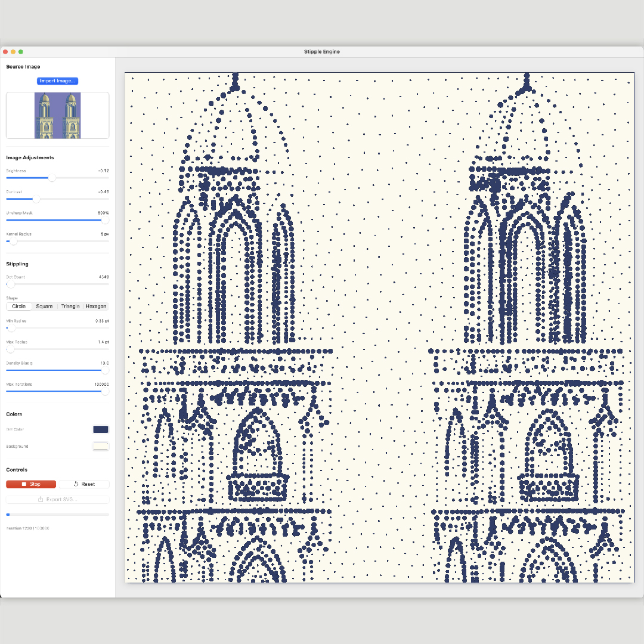Click the share icon on Export SVG
644x644 pixels.
click(x=41, y=499)
